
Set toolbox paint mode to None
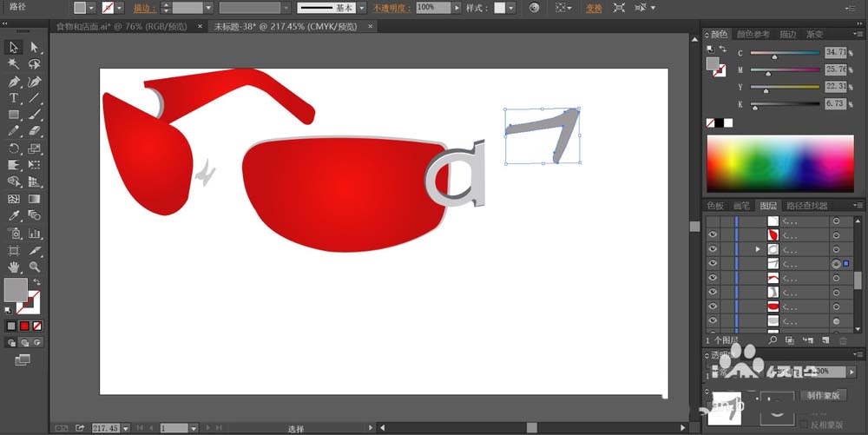click(x=37, y=326)
